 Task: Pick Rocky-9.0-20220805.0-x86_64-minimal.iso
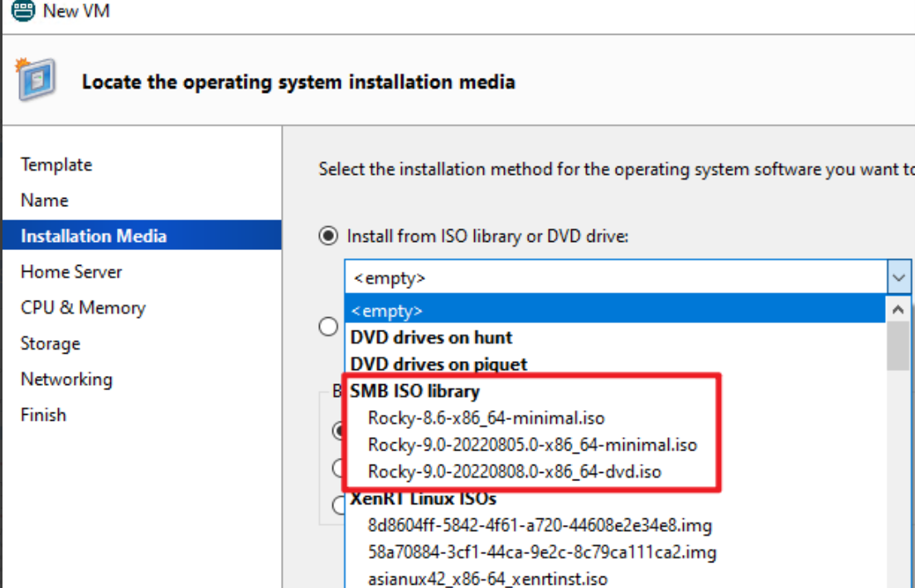(532, 445)
